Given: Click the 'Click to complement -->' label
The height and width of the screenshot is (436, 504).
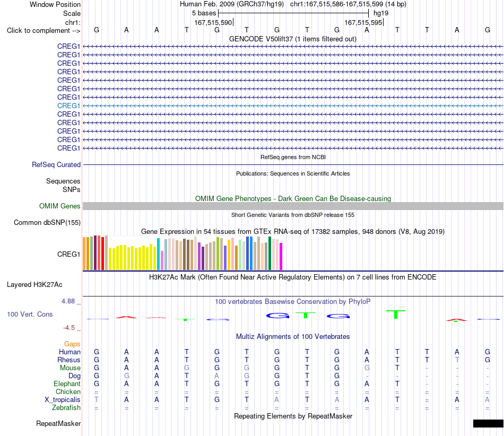Looking at the screenshot, I should coord(44,31).
